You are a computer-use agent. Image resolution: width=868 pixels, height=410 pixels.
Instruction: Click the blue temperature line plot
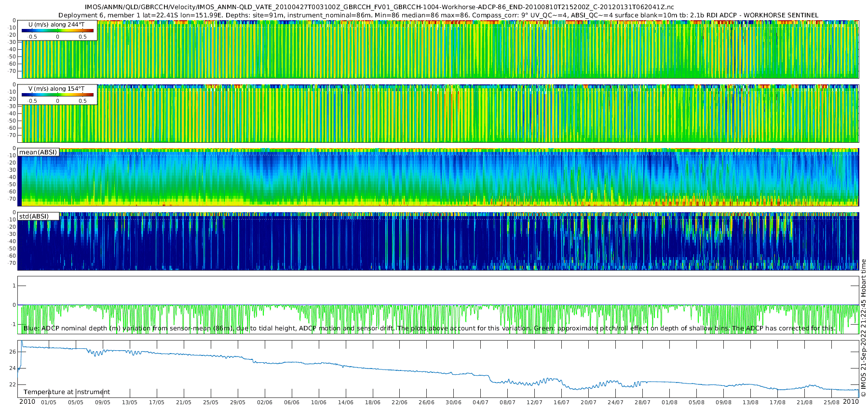(x=438, y=369)
